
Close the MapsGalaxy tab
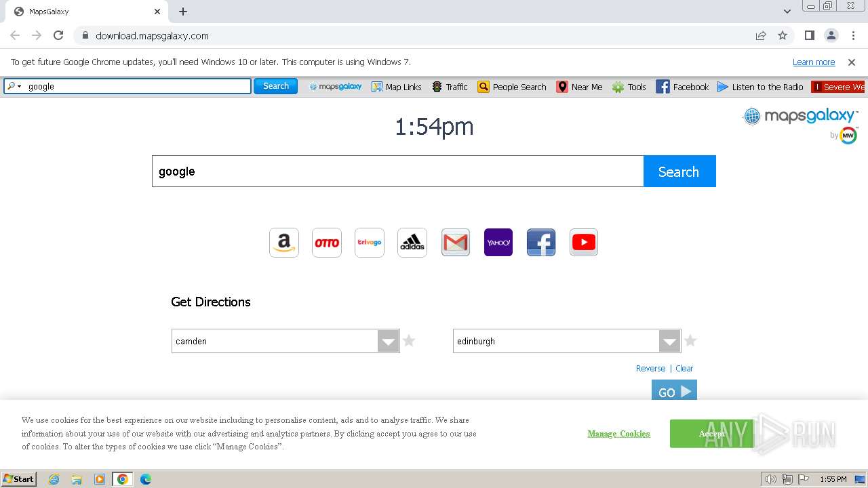[157, 12]
